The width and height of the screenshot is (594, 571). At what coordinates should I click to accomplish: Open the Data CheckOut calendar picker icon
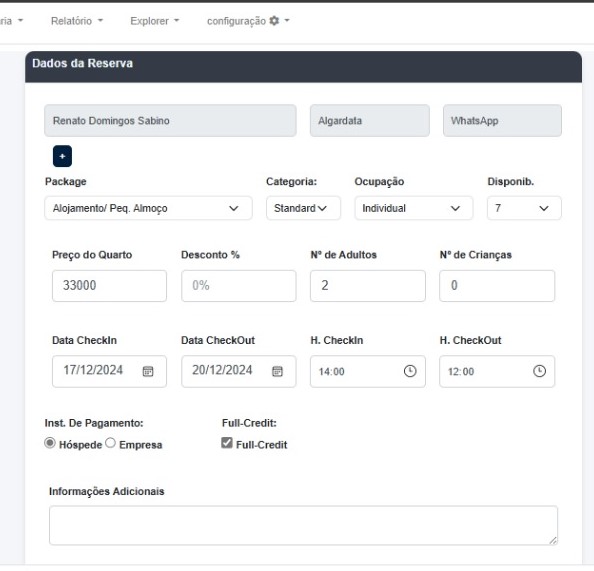point(277,371)
